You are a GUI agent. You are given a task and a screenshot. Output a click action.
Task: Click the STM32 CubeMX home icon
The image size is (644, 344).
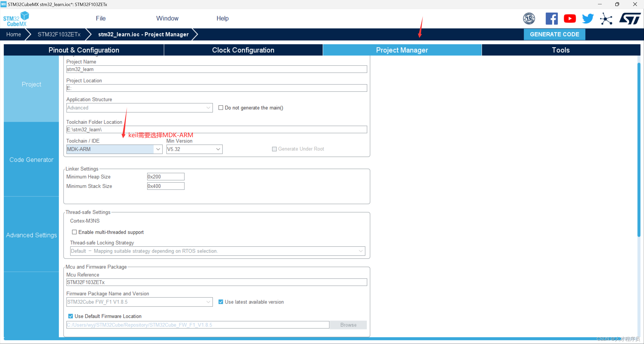(17, 18)
